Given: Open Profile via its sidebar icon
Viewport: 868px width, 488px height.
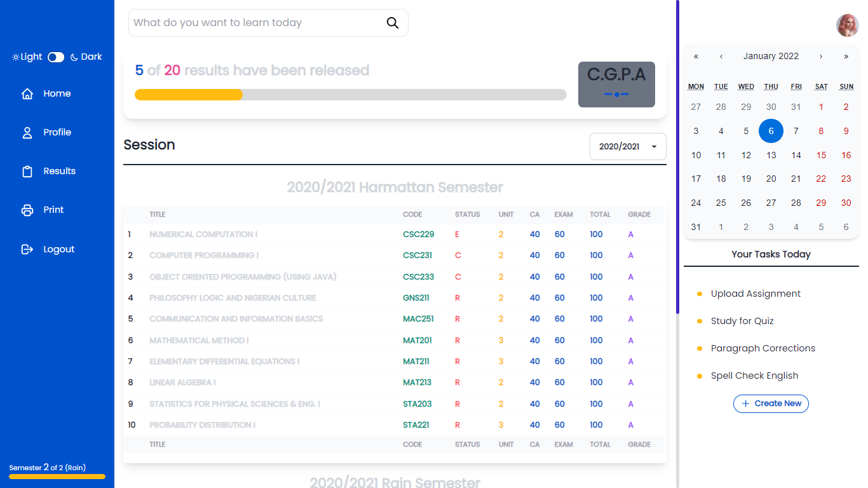Looking at the screenshot, I should (27, 132).
